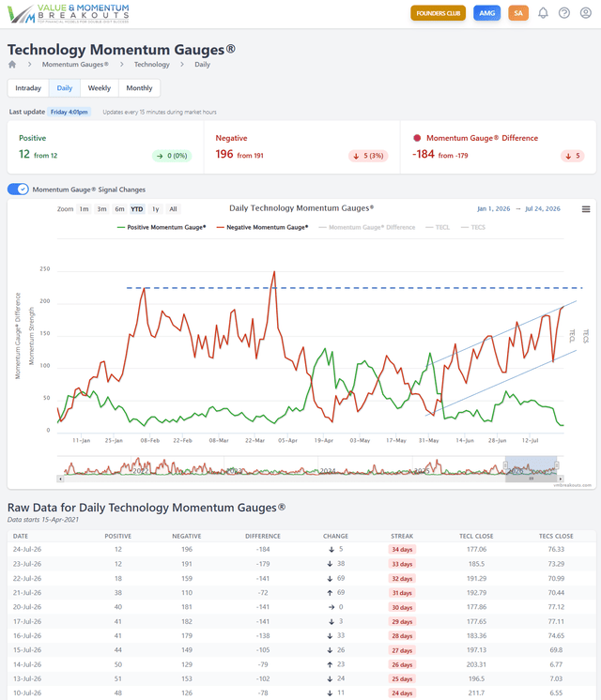Sort table by NEGATIVE column header
This screenshot has width=601, height=700.
[x=187, y=536]
